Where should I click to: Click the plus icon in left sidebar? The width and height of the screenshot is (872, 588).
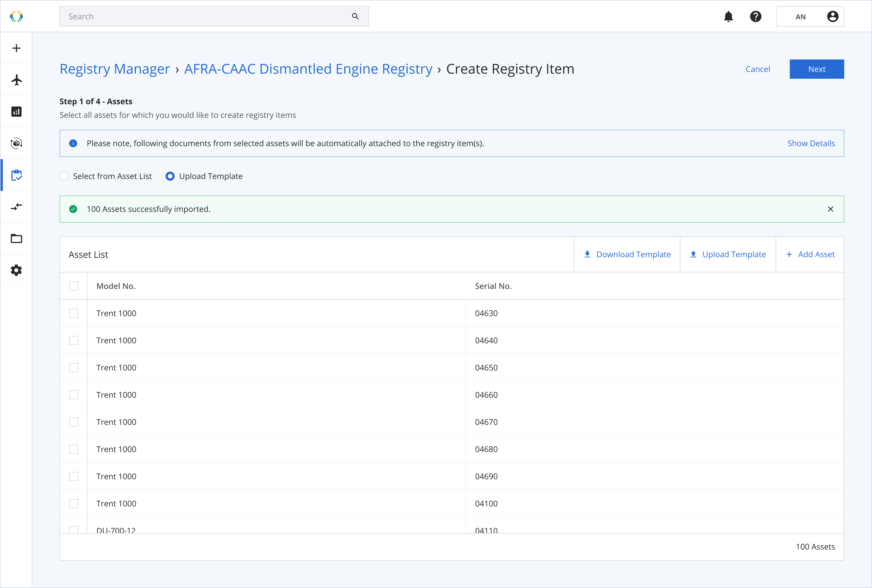coord(16,48)
